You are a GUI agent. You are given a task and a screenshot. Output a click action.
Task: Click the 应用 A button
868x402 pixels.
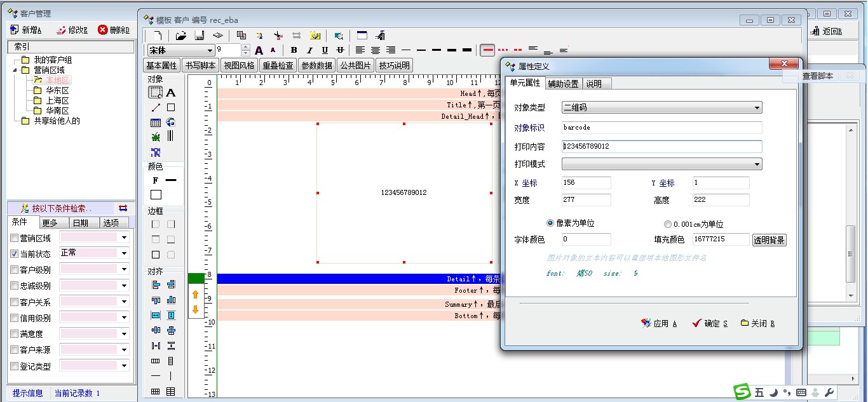pyautogui.click(x=659, y=324)
